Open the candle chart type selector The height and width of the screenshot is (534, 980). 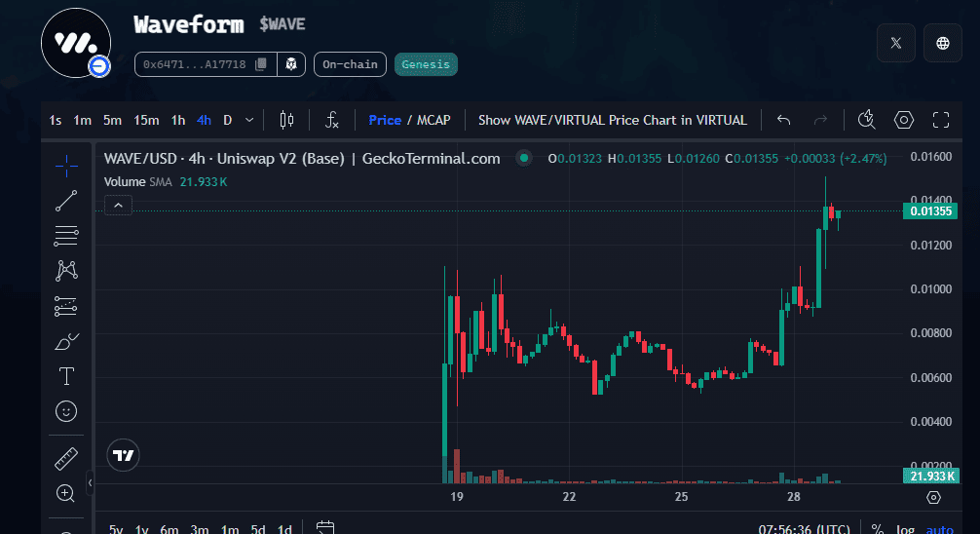click(x=286, y=120)
